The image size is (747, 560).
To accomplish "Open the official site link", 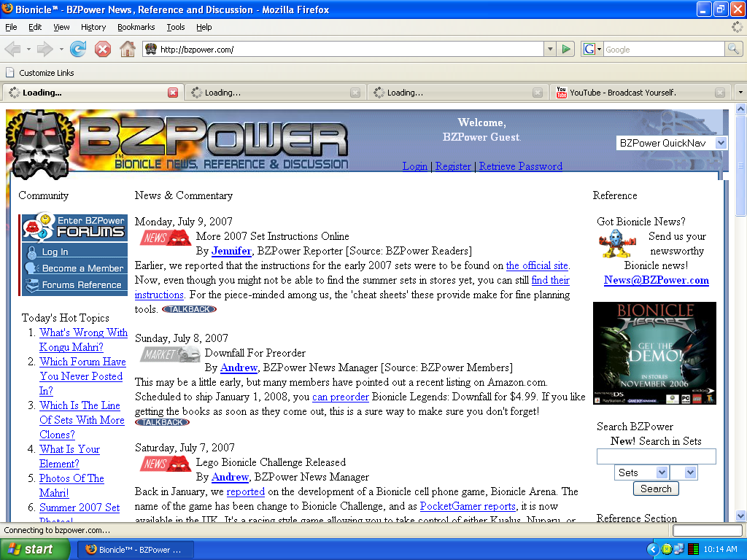I will (537, 265).
